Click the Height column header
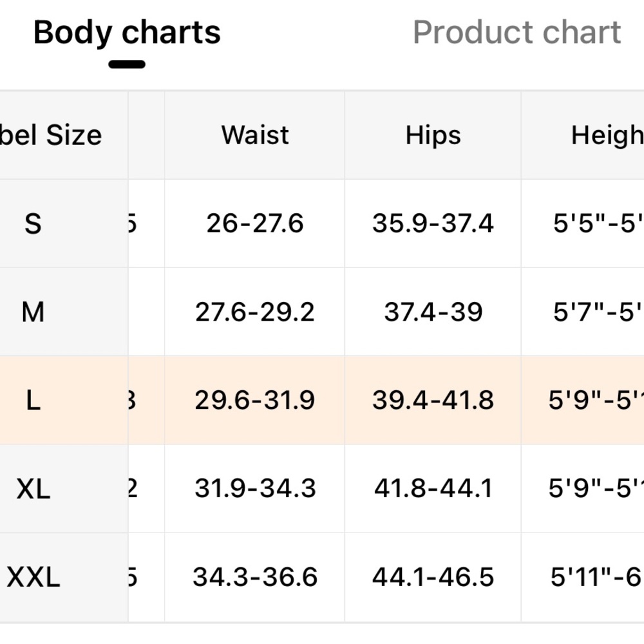This screenshot has width=644, height=644. tap(583, 135)
